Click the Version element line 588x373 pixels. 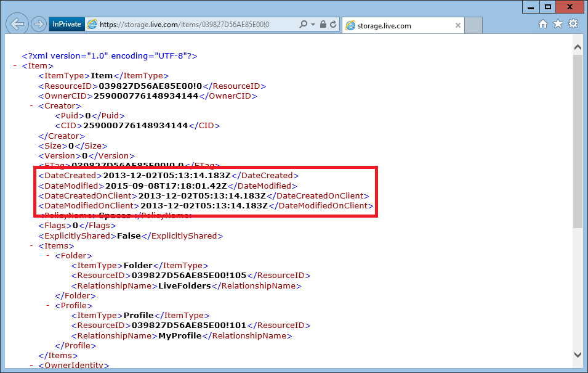86,155
